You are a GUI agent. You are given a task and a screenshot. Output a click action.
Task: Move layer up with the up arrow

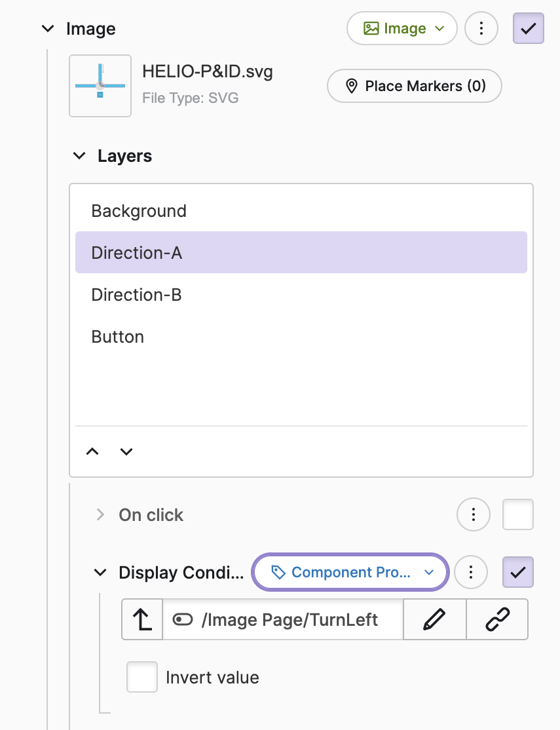tap(92, 451)
